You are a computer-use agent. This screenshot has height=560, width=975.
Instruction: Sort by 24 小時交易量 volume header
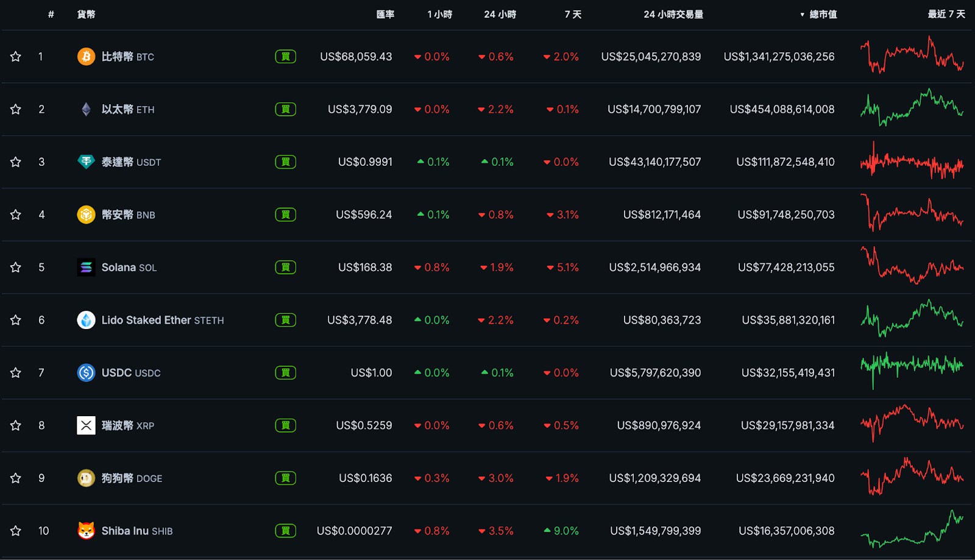673,15
